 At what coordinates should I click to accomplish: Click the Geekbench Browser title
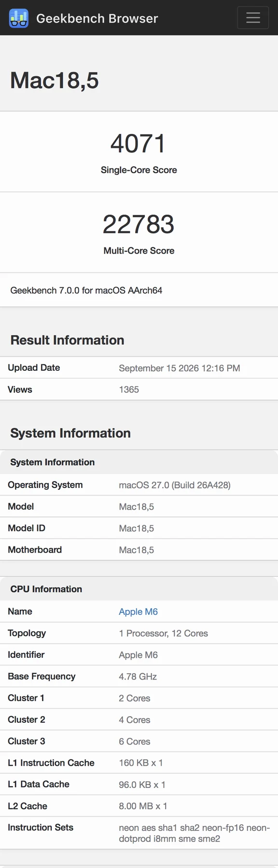(x=97, y=18)
